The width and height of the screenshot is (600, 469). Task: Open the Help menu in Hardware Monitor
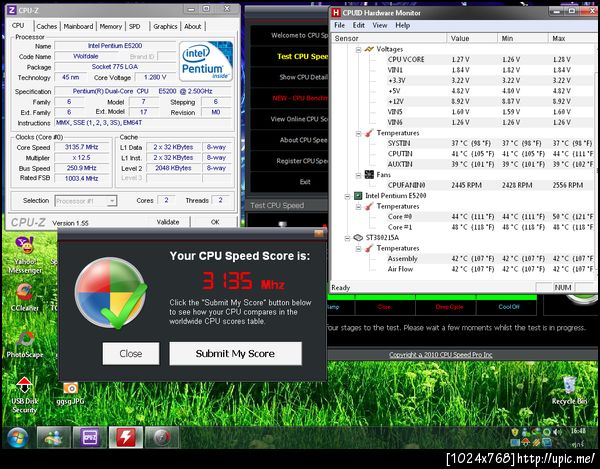point(403,25)
